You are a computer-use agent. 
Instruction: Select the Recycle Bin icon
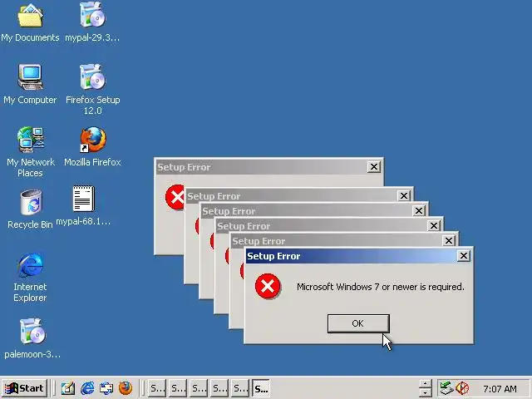[31, 203]
